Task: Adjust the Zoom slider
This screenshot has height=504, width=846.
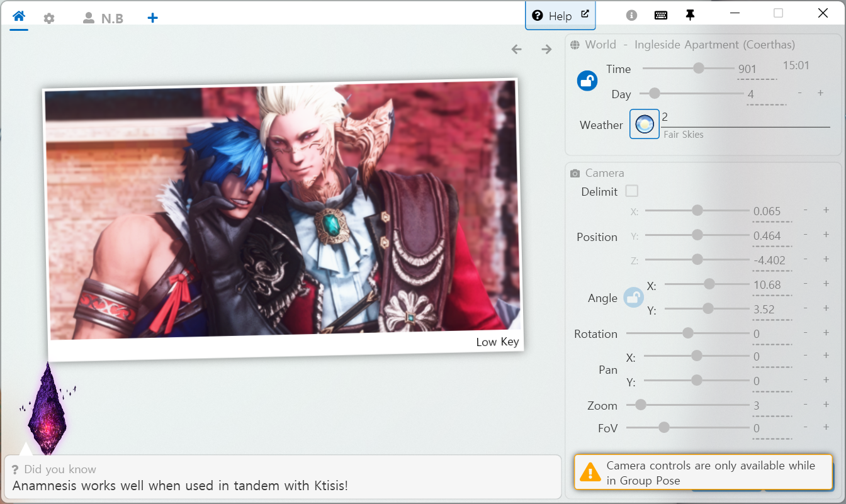Action: (687, 405)
